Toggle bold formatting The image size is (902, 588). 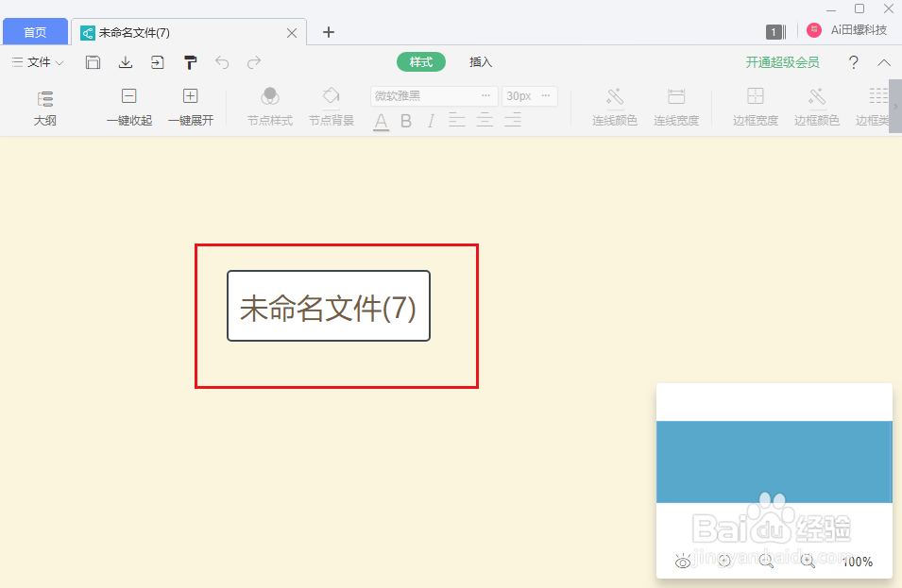[x=406, y=121]
